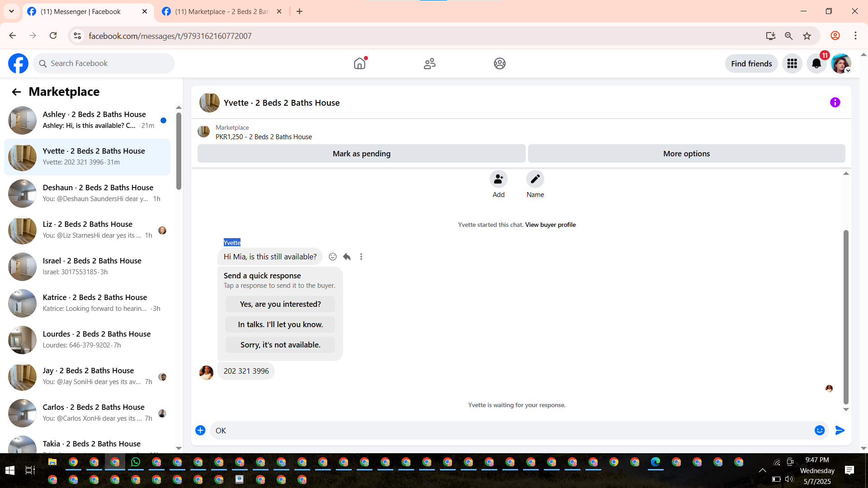Open more options dots beside Yvette's message
Image resolution: width=868 pixels, height=488 pixels.
[x=361, y=257]
